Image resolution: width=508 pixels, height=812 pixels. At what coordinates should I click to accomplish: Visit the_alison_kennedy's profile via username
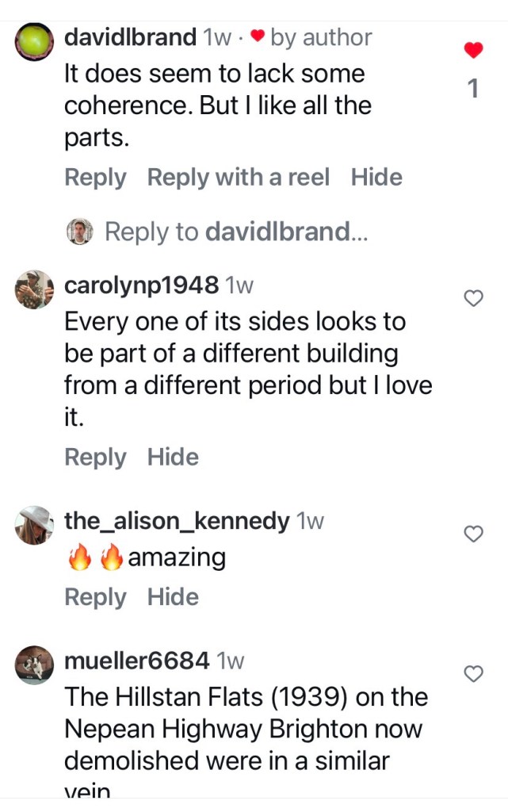click(x=177, y=521)
